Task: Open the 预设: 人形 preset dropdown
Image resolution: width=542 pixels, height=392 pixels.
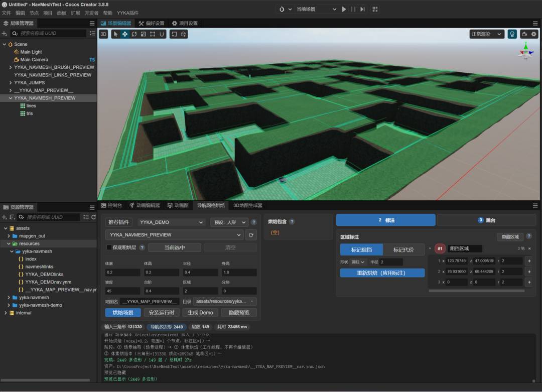Action: pos(229,222)
